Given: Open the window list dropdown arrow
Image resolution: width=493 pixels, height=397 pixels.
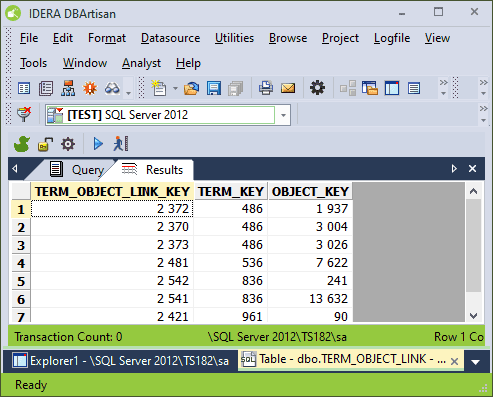Looking at the screenshot, I should [475, 362].
